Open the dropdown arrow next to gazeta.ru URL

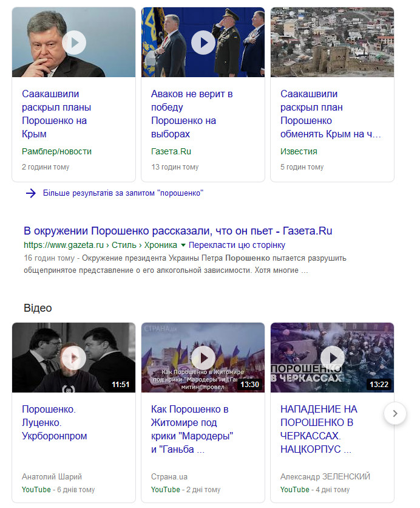[x=183, y=245]
